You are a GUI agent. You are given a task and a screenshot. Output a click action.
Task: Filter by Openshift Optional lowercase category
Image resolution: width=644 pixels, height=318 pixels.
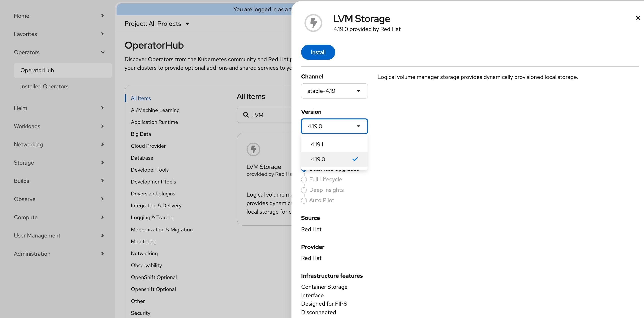153,289
